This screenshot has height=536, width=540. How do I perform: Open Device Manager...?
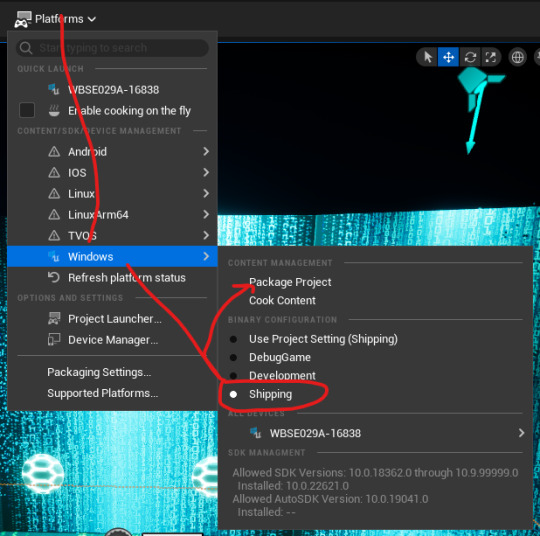112,340
